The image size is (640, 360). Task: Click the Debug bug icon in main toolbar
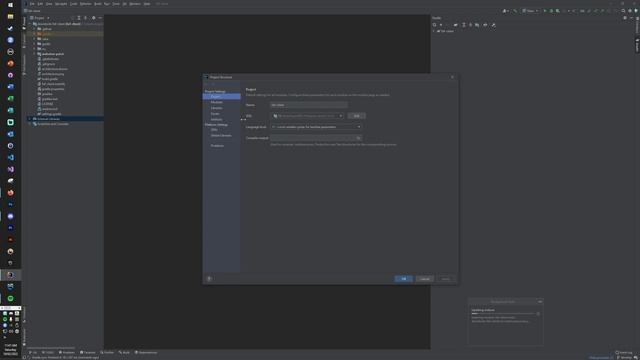coord(551,11)
